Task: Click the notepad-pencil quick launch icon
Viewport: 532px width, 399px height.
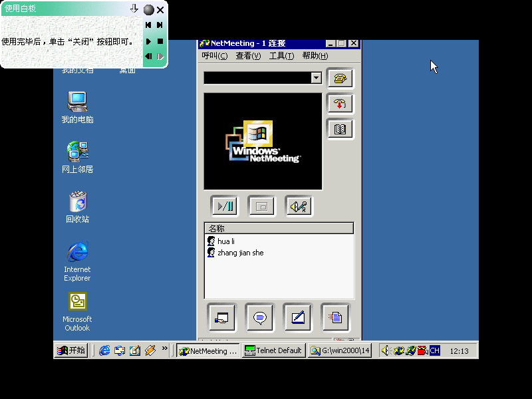Action: click(135, 350)
